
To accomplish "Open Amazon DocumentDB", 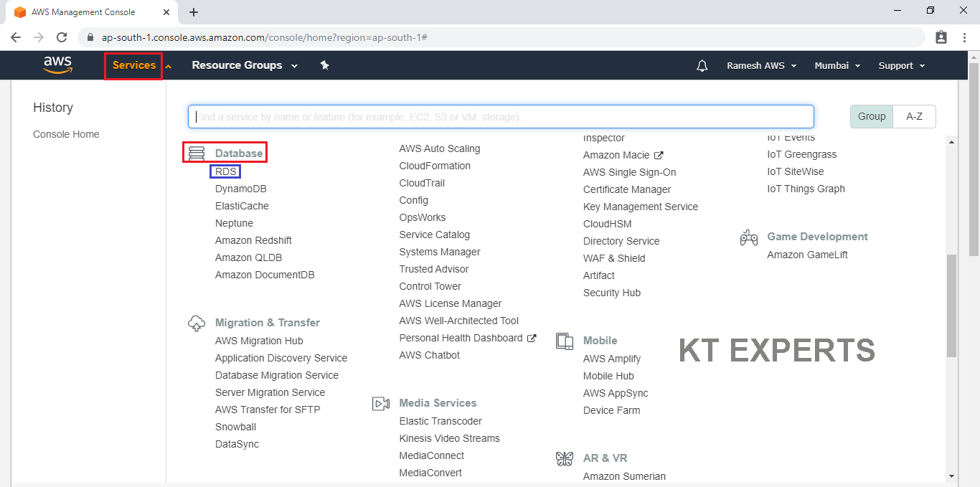I will tap(265, 275).
